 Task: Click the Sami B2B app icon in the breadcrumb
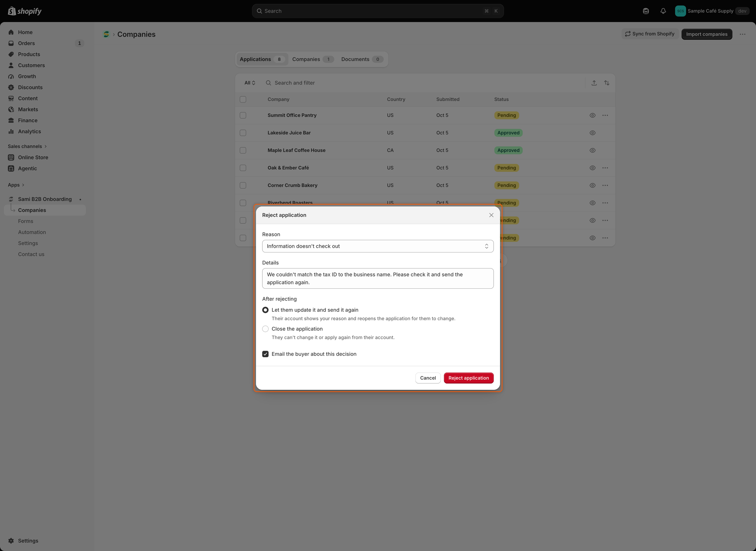[106, 34]
